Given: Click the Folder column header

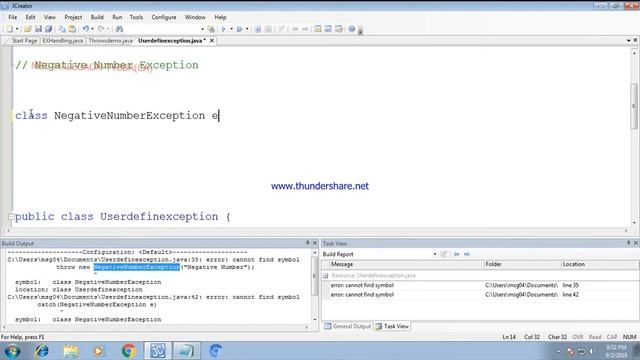Looking at the screenshot, I should [x=522, y=264].
